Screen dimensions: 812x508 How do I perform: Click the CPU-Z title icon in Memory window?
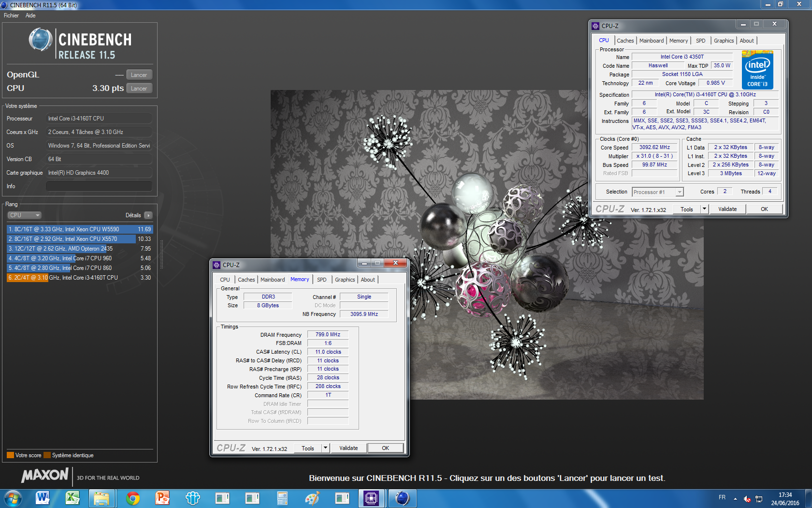[217, 265]
